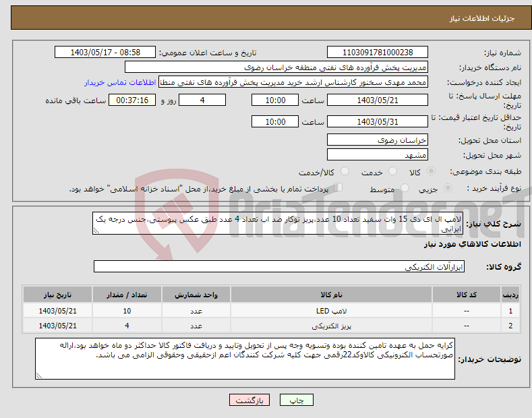Click the پریز الکتریکی item name cell

(331, 326)
